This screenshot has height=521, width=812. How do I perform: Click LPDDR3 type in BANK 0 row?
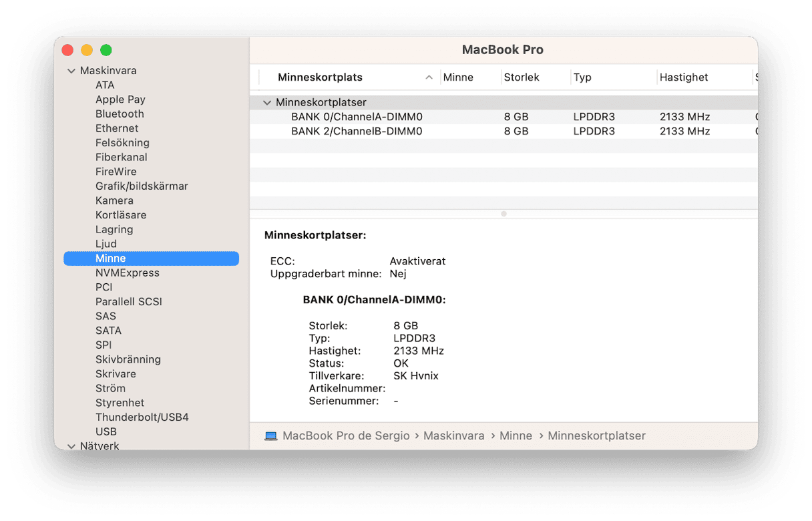[594, 117]
